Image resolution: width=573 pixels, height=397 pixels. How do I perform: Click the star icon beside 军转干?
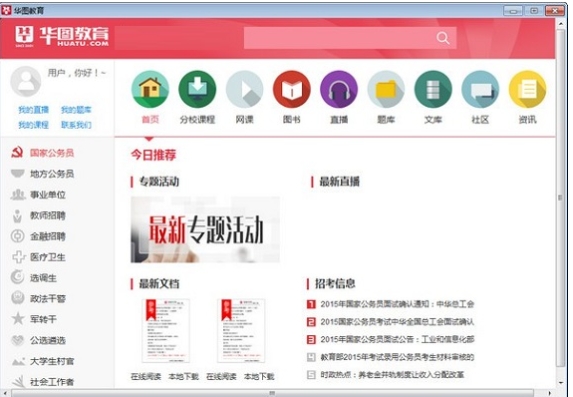coord(18,318)
